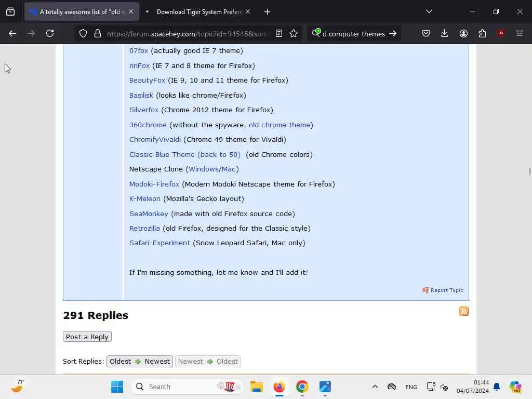
Task: Open Google Chrome from the taskbar
Action: 302,387
